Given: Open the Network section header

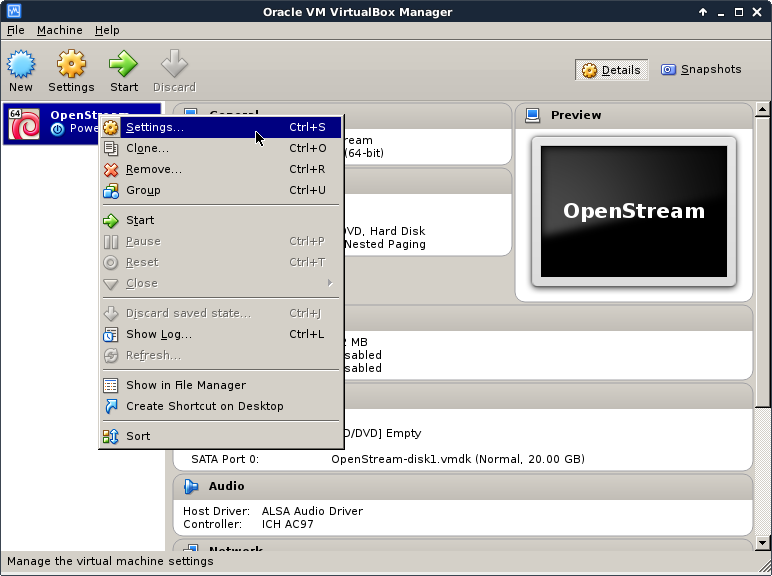Looking at the screenshot, I should [x=463, y=546].
